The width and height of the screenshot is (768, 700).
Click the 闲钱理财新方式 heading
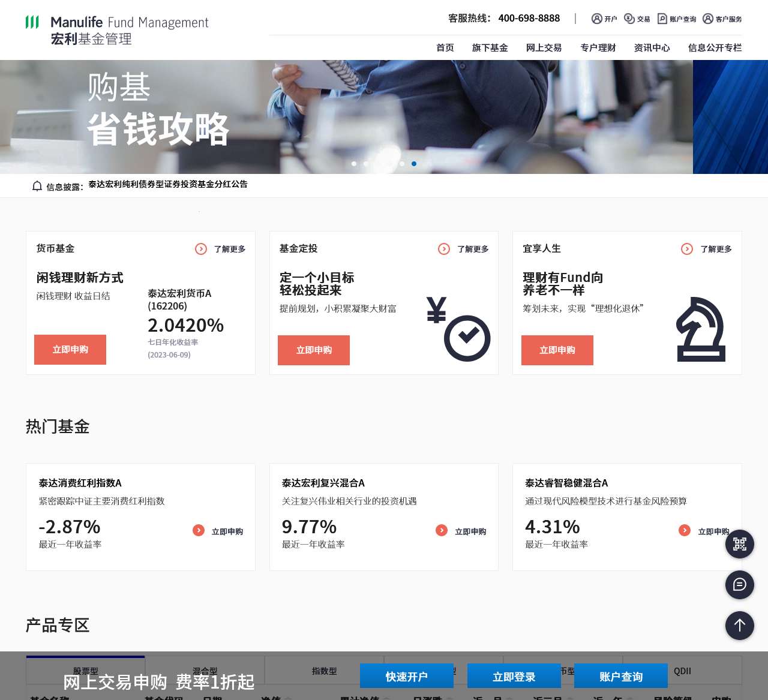(x=80, y=278)
